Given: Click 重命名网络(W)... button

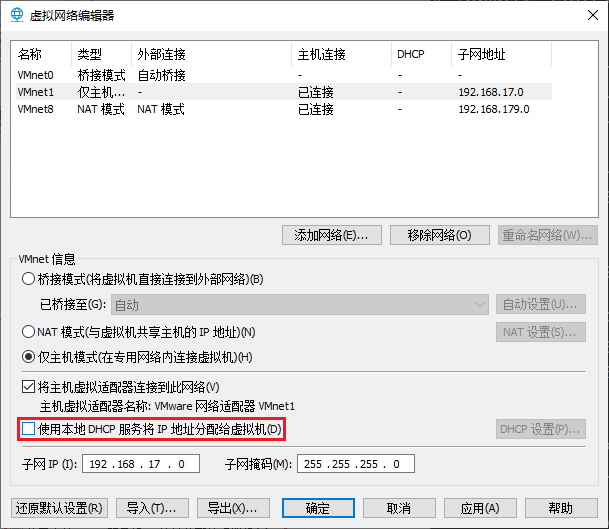Looking at the screenshot, I should point(548,235).
